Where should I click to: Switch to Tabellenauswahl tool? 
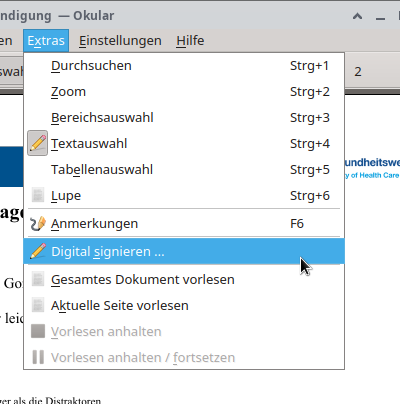point(184,170)
